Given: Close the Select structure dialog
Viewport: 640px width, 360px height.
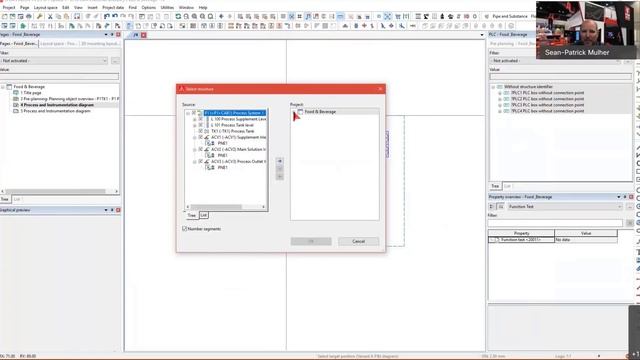Looking at the screenshot, I should [380, 89].
